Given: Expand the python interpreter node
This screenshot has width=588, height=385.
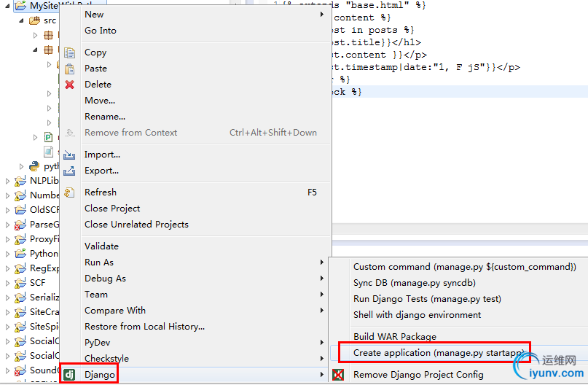Looking at the screenshot, I should (x=21, y=166).
